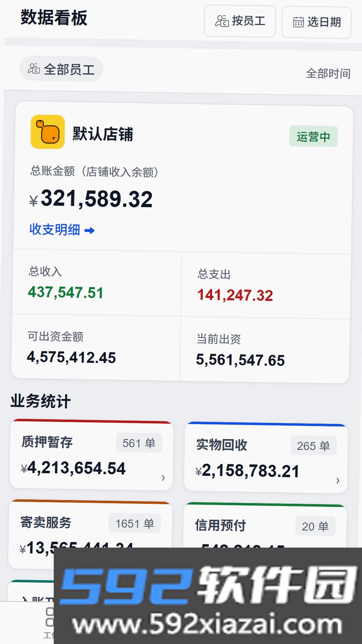Click the 业务统计 section heading
The height and width of the screenshot is (644, 362).
[x=41, y=401]
